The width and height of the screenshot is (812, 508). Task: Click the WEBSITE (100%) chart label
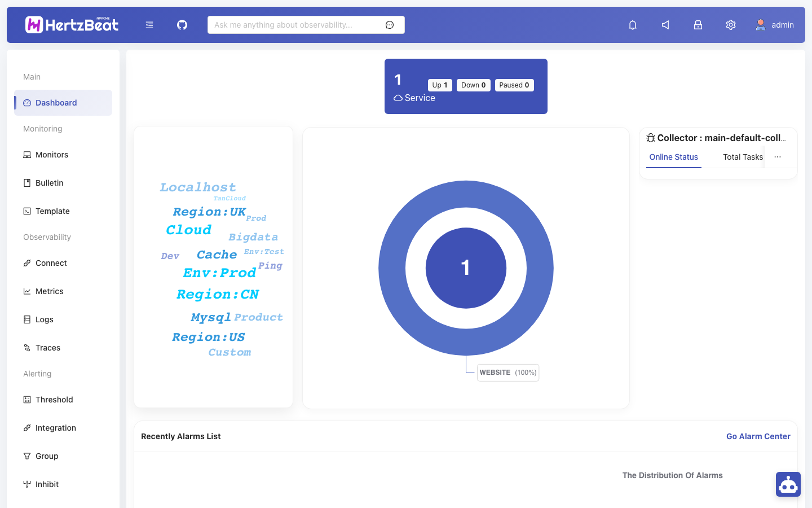pyautogui.click(x=508, y=373)
